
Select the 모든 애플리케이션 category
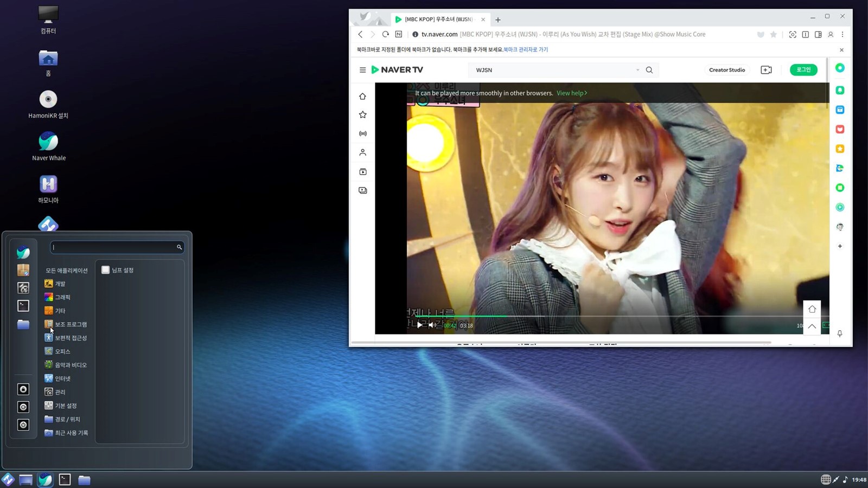[x=66, y=271]
